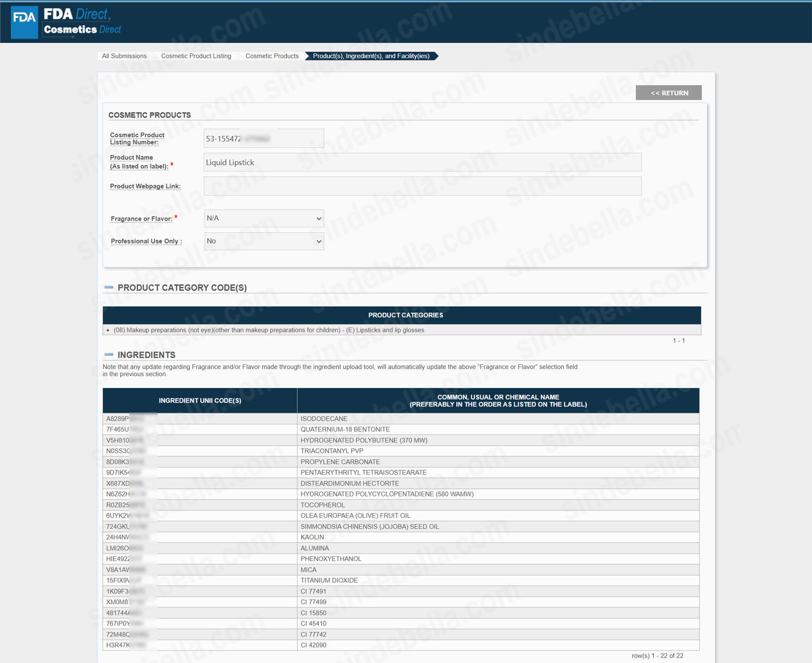Screen dimensions: 812x663
Task: Click UNII code cell starting 8D08K3
Action: coord(200,462)
